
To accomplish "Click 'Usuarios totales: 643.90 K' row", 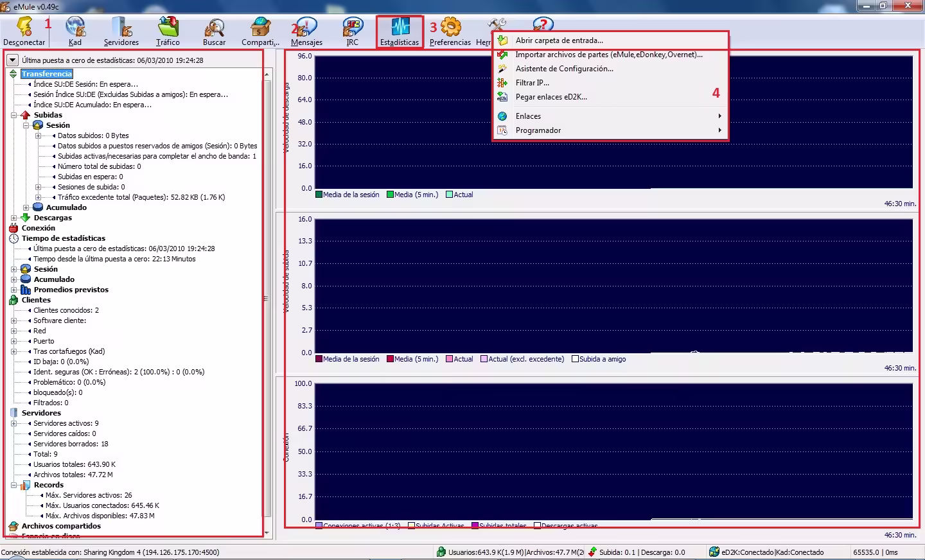I will tap(75, 464).
